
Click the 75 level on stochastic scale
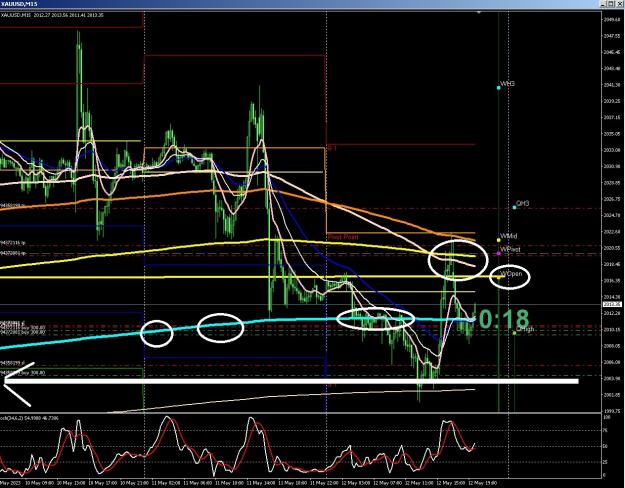tap(606, 430)
